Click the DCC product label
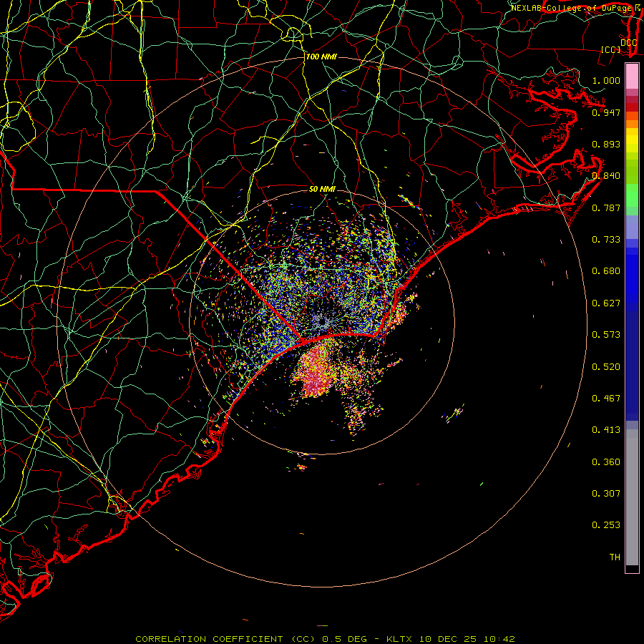The image size is (644, 644). tap(628, 43)
